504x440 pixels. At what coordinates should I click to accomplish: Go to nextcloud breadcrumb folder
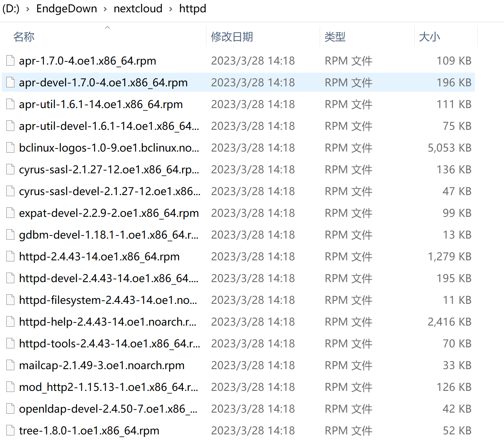coord(138,9)
